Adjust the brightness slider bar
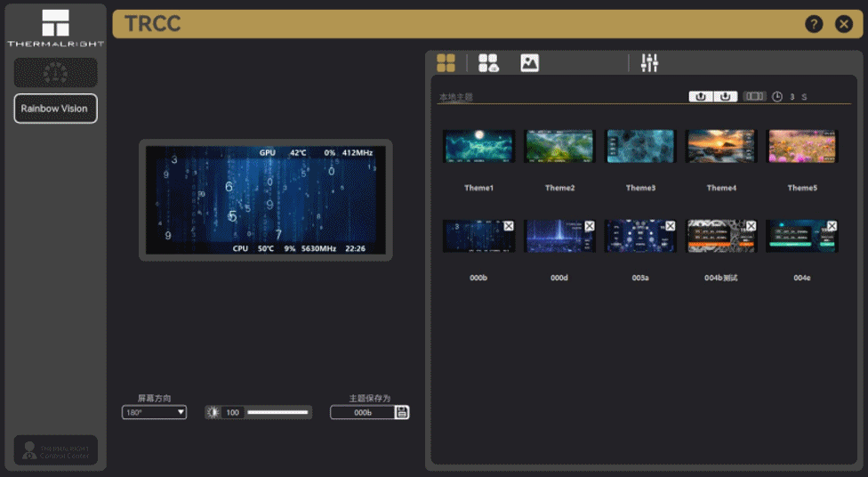The height and width of the screenshot is (477, 868). coord(277,412)
